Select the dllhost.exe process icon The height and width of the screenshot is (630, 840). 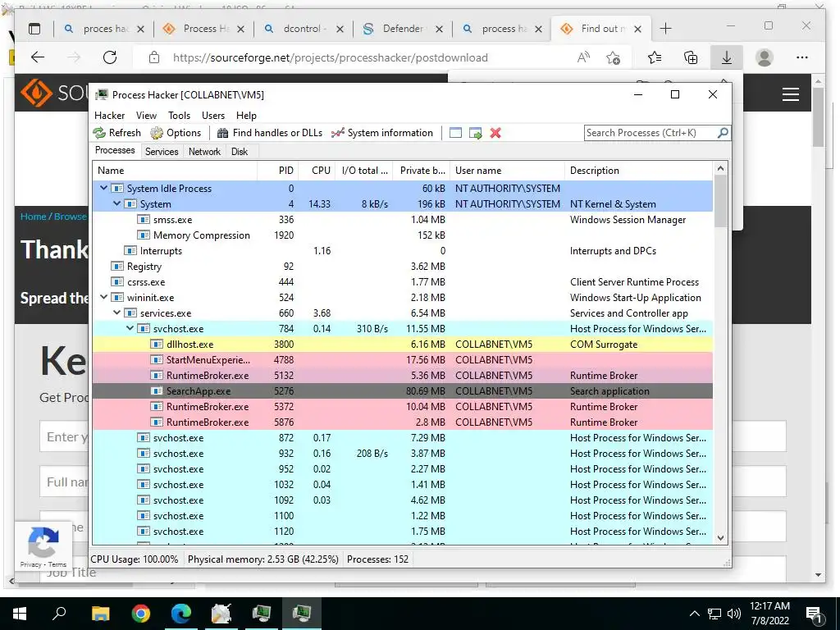(x=157, y=344)
